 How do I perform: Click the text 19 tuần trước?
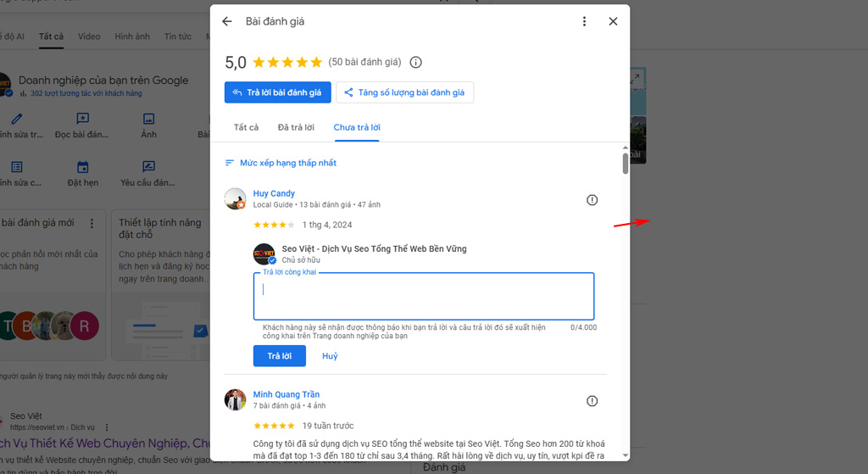point(328,426)
